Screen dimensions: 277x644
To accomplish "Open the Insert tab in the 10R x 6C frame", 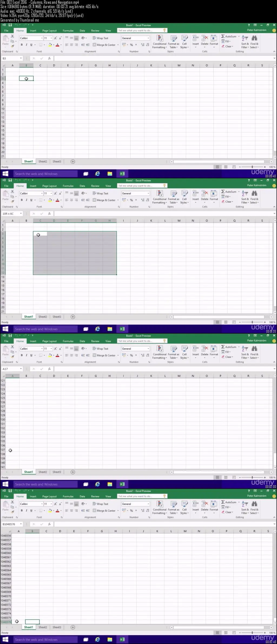I will 33,186.
